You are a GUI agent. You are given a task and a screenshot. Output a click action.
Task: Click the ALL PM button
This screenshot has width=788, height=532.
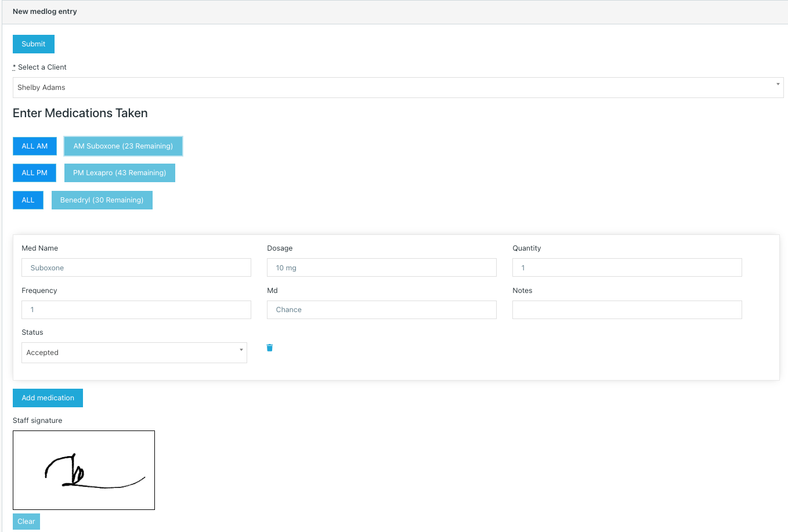click(35, 173)
